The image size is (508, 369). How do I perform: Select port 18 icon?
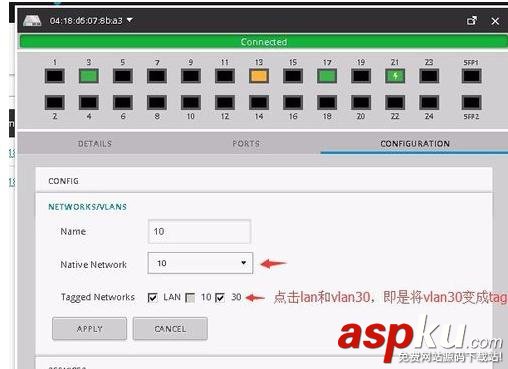327,103
